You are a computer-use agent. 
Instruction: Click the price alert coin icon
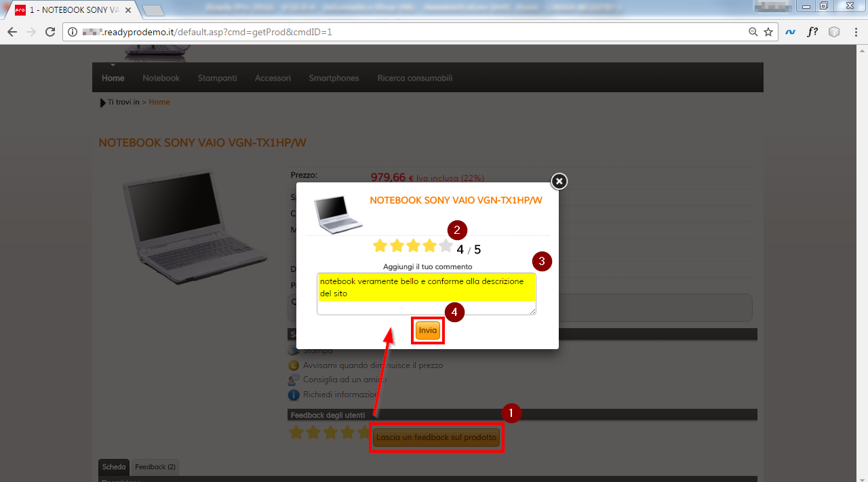(294, 365)
